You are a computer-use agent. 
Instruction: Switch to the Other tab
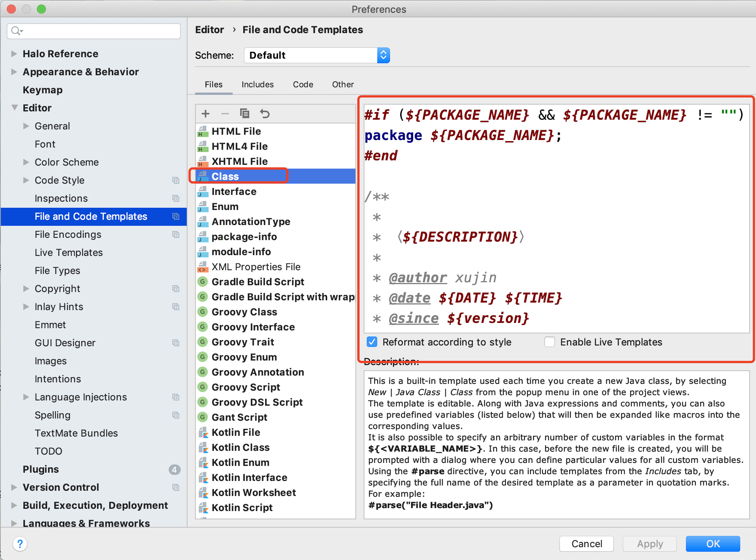(x=343, y=84)
